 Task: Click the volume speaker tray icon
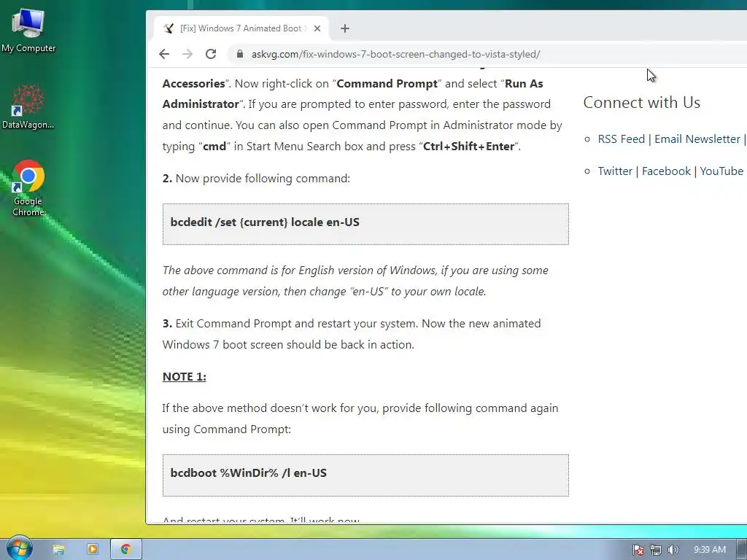pos(673,550)
